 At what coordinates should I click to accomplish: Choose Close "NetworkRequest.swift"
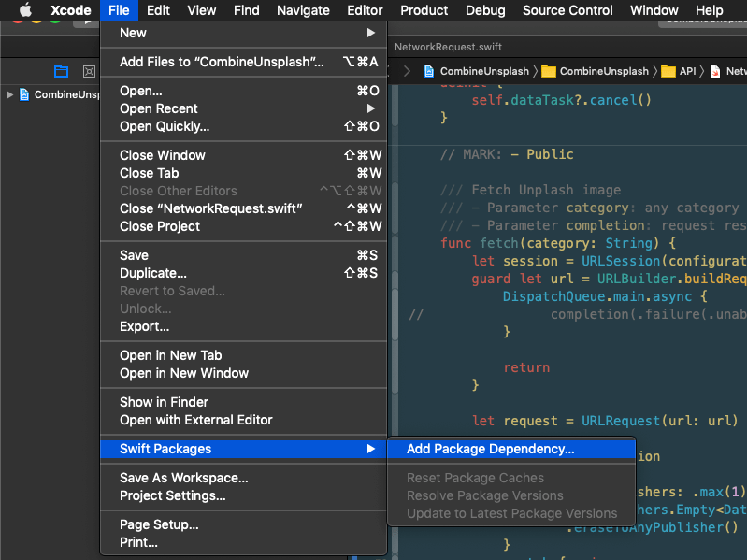(x=243, y=208)
